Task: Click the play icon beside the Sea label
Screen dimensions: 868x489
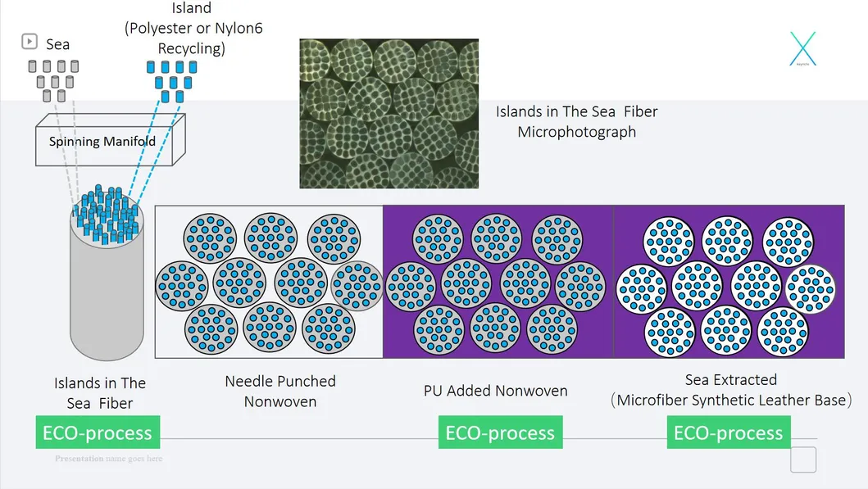Action: pos(30,40)
